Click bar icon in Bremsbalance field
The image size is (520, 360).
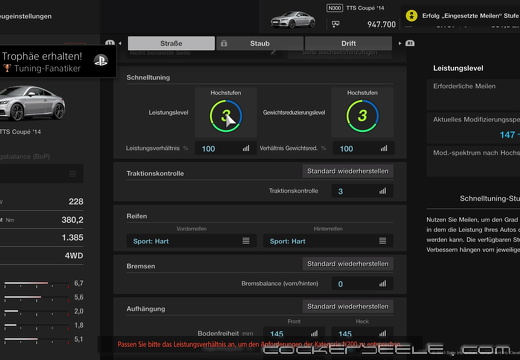(383, 284)
